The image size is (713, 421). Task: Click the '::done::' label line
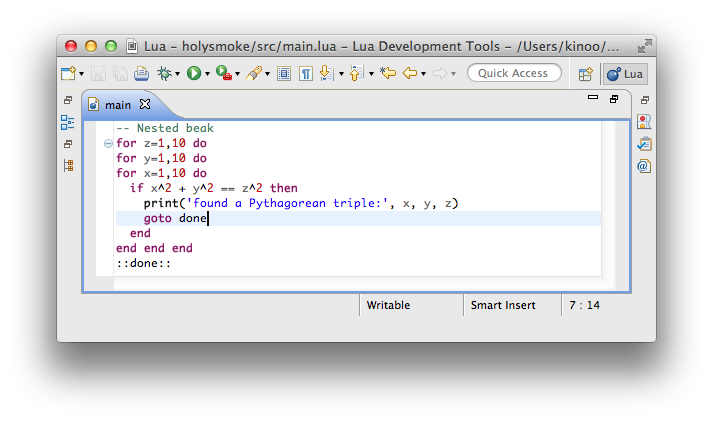(144, 263)
